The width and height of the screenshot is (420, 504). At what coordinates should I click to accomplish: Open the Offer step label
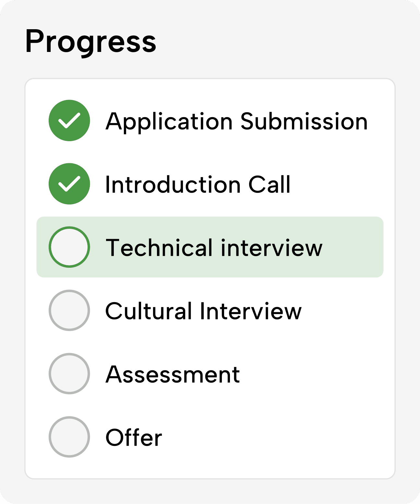134,438
